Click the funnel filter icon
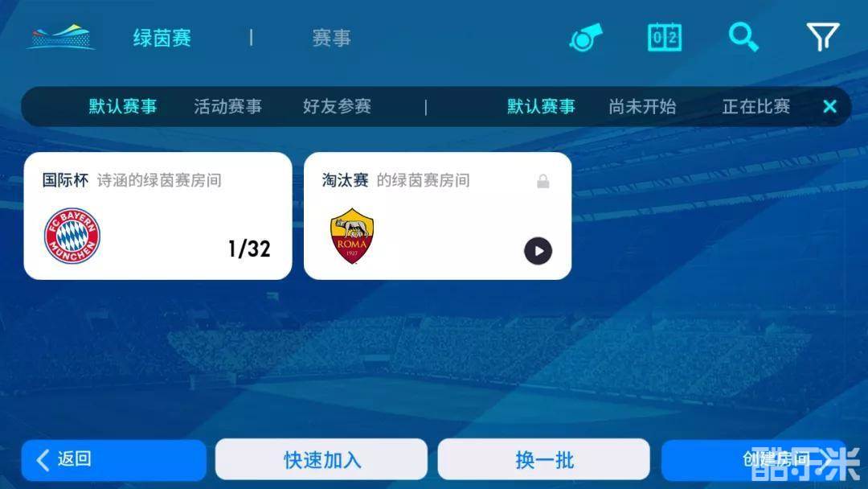 (x=823, y=36)
